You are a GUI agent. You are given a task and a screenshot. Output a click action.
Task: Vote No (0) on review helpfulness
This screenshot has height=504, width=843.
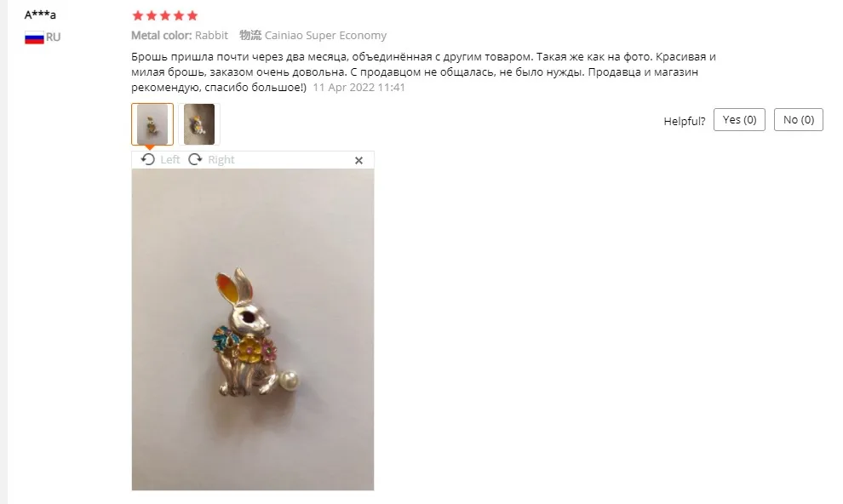[799, 120]
